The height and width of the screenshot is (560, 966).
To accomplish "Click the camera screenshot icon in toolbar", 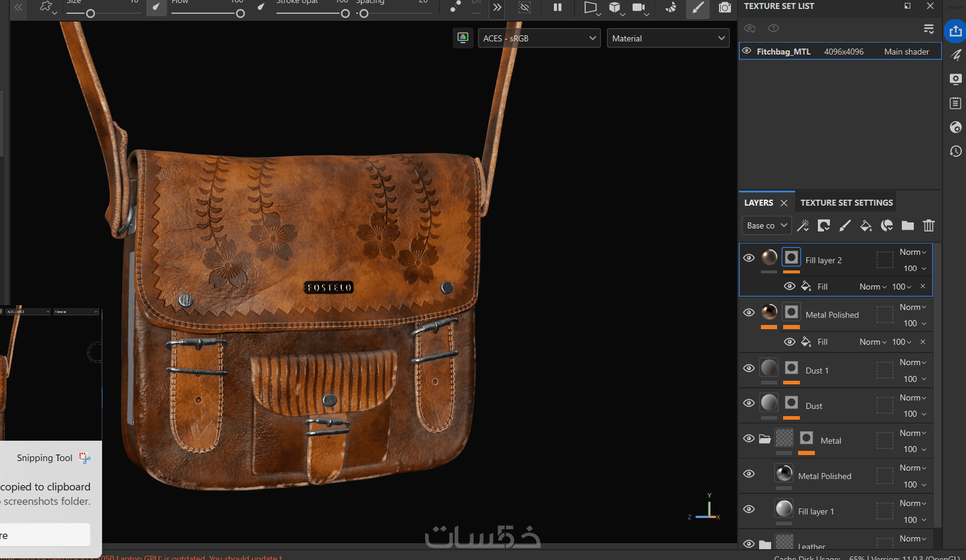I will point(725,7).
